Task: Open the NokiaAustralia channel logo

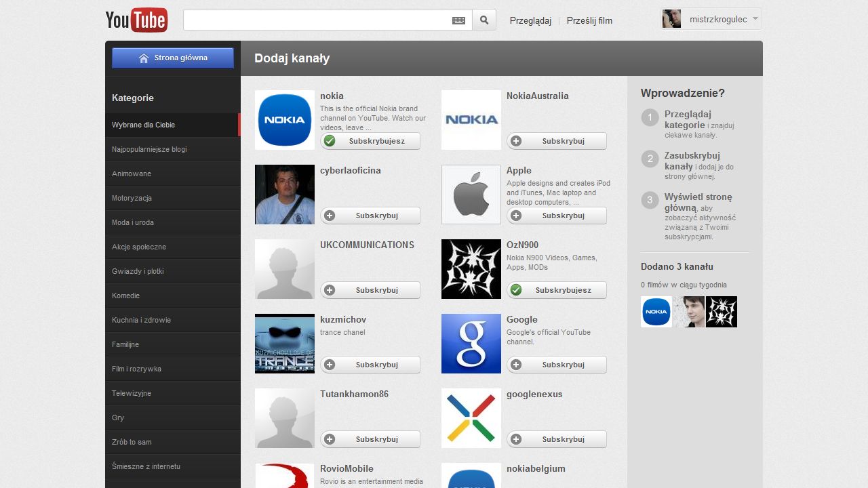Action: tap(471, 120)
